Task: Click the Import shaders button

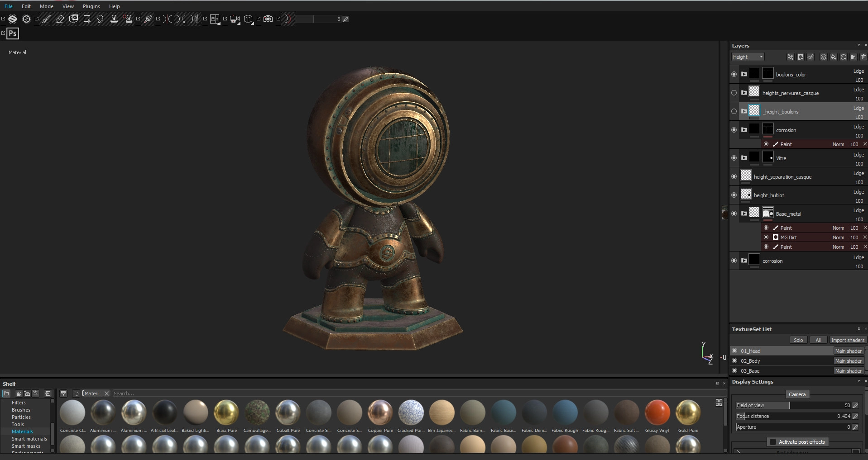Action: (847, 340)
